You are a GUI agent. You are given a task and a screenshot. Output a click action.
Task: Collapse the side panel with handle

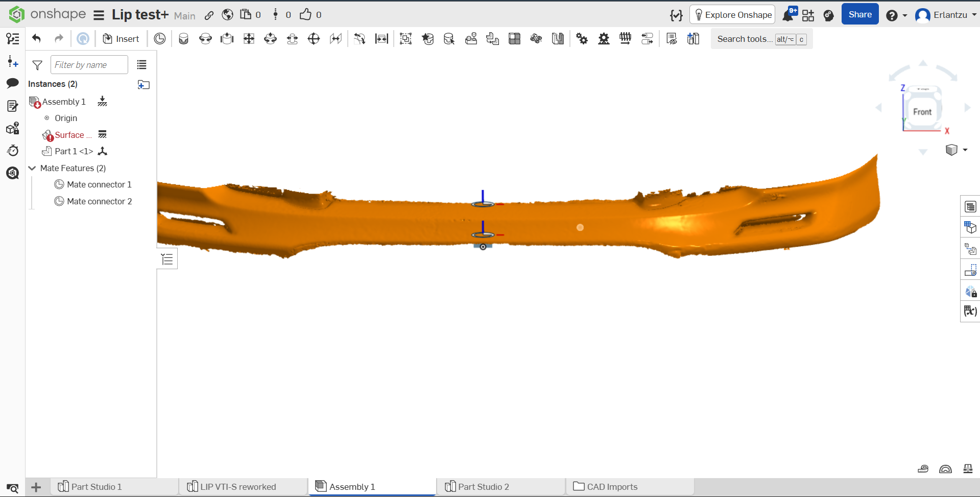pyautogui.click(x=167, y=259)
